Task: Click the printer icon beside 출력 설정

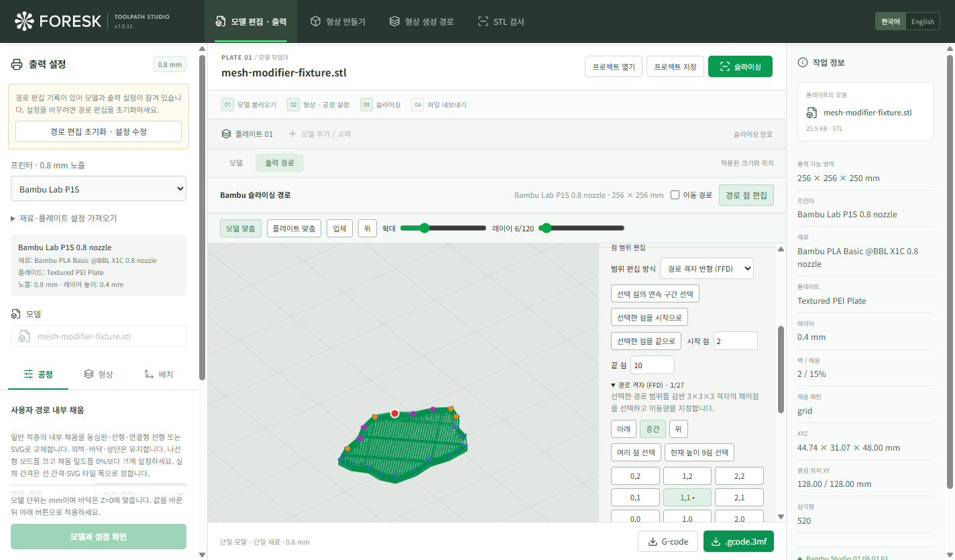Action: click(x=17, y=64)
